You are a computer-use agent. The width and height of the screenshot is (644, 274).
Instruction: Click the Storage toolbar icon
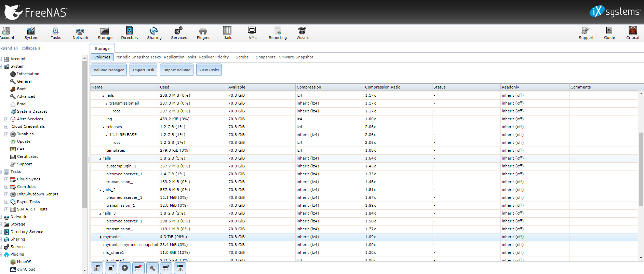105,33
